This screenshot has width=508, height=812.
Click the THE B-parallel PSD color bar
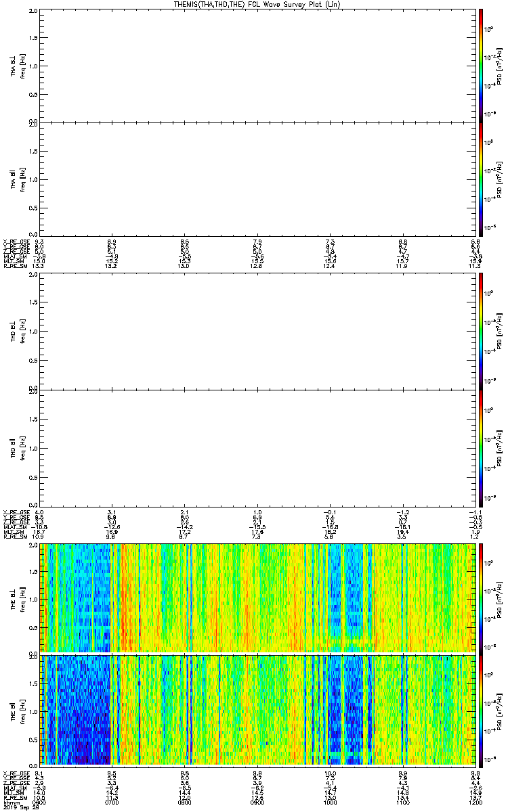pyautogui.click(x=481, y=710)
